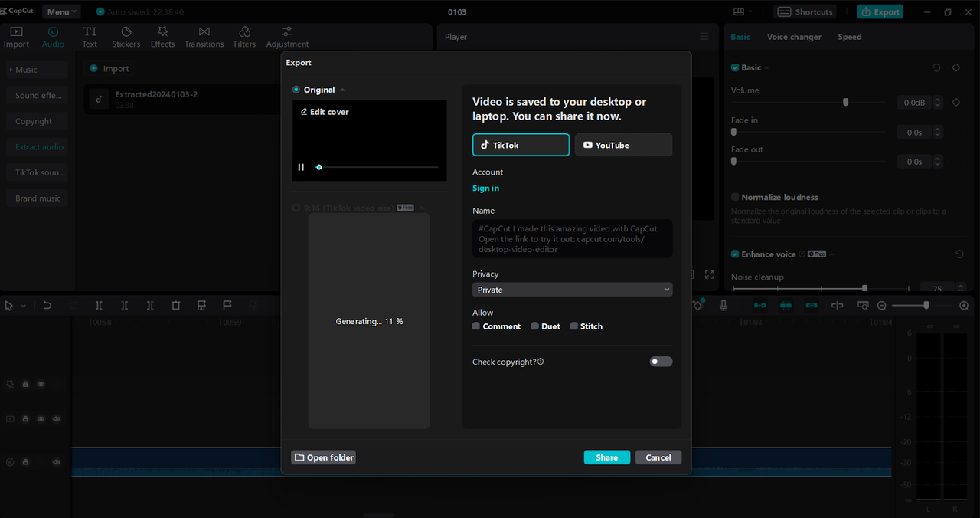The width and height of the screenshot is (980, 518).
Task: Click the preview axis icon
Action: click(838, 305)
